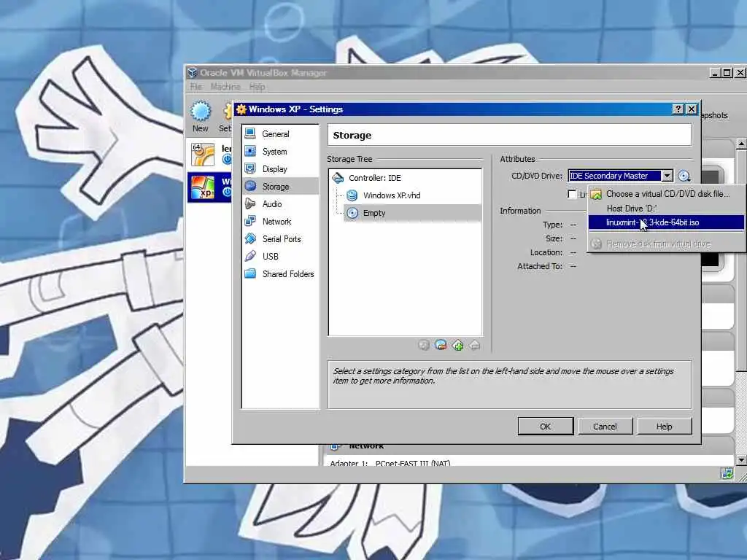Image resolution: width=747 pixels, height=560 pixels.
Task: Click Remove disk from virtual drive entry
Action: [667, 244]
